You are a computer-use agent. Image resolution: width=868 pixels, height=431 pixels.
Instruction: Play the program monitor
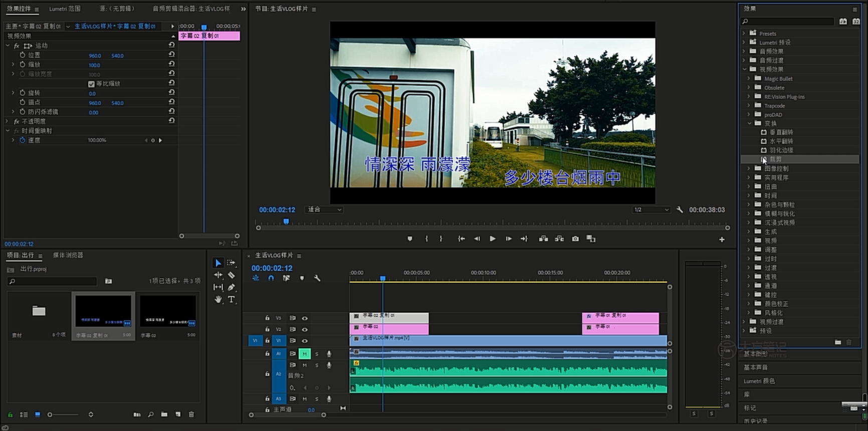point(493,239)
